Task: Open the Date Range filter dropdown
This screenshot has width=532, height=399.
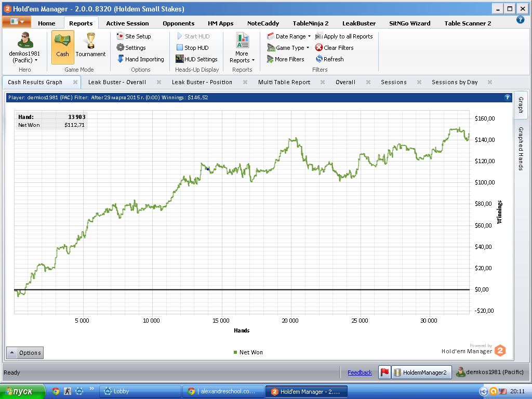Action: (x=289, y=36)
